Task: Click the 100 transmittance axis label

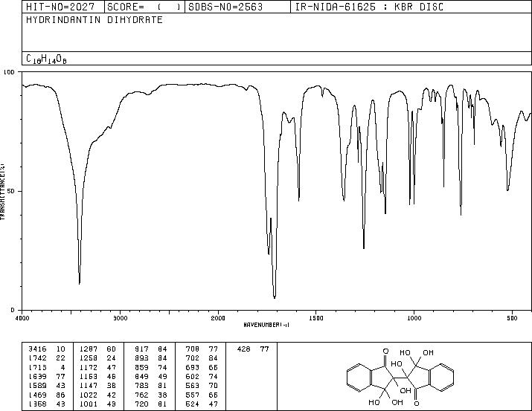Action: click(x=10, y=72)
